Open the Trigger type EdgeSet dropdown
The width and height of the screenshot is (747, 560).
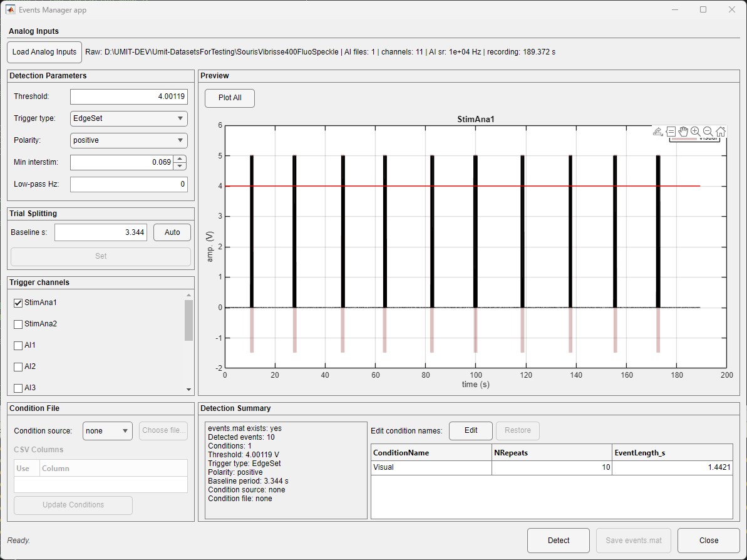coord(128,118)
